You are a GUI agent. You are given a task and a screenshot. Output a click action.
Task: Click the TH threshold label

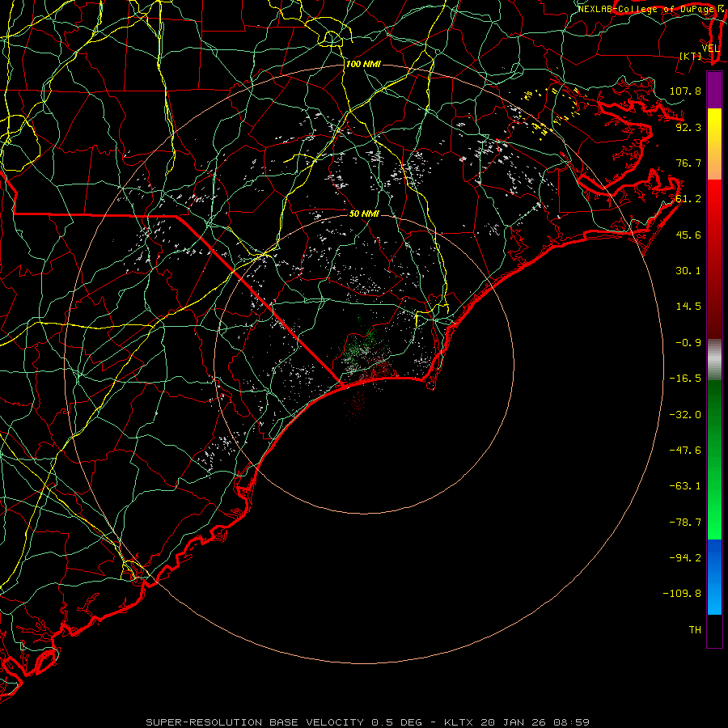[x=695, y=630]
